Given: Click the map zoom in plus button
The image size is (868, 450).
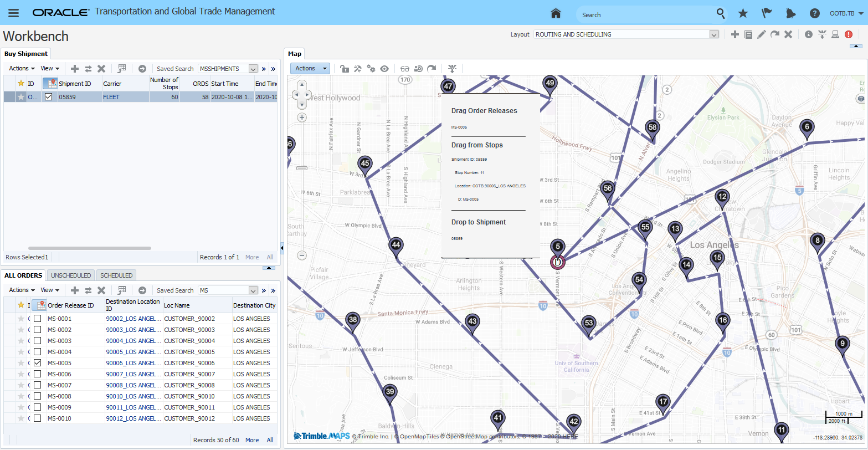Looking at the screenshot, I should pos(302,117).
